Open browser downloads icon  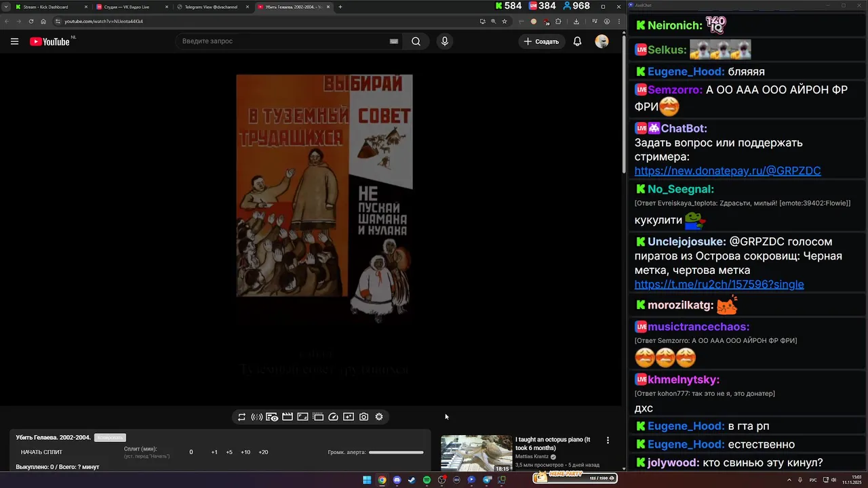click(576, 21)
